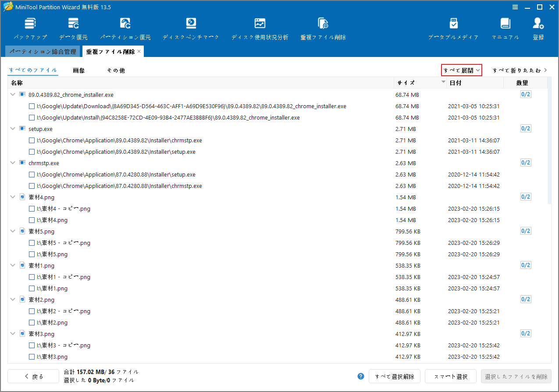559x392 pixels.
Task: Open the バックアップ (Backup) tool
Action: click(x=30, y=27)
